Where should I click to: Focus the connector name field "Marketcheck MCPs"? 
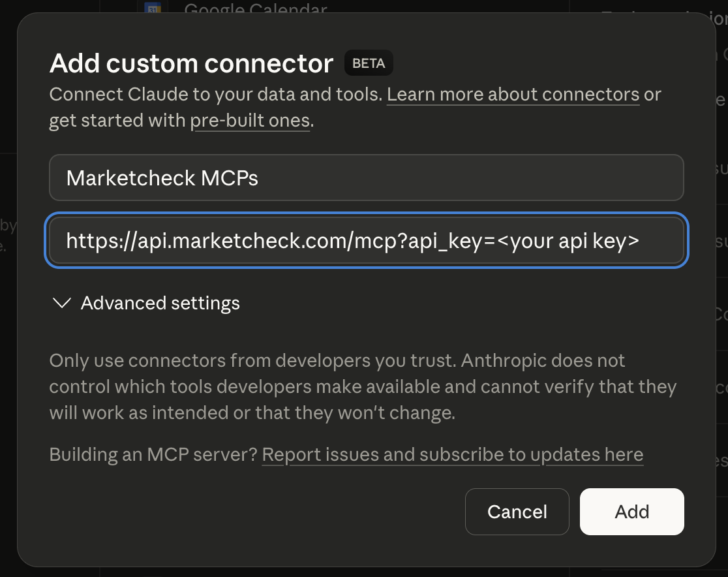(x=366, y=178)
